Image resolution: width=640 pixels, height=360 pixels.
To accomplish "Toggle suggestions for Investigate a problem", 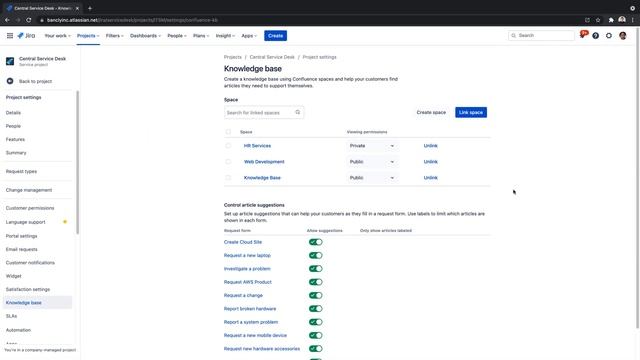I will (x=316, y=269).
